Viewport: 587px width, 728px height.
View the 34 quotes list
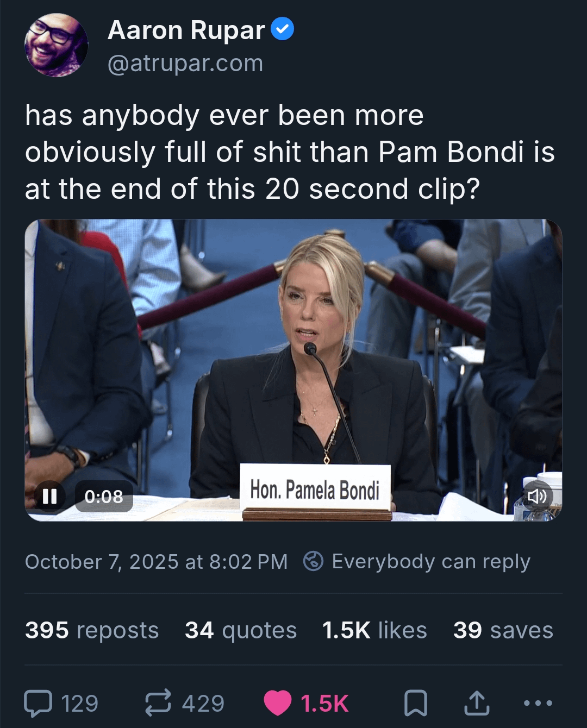(x=241, y=630)
